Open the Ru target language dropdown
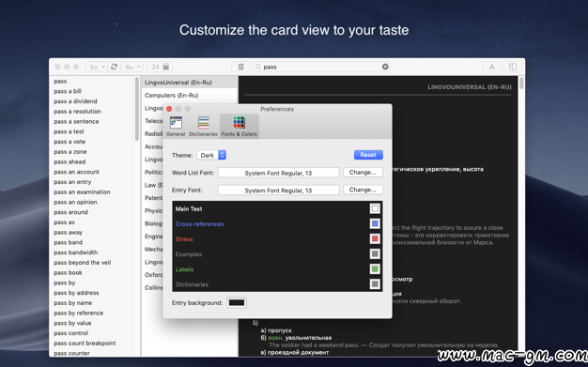This screenshot has width=588, height=367. [132, 67]
